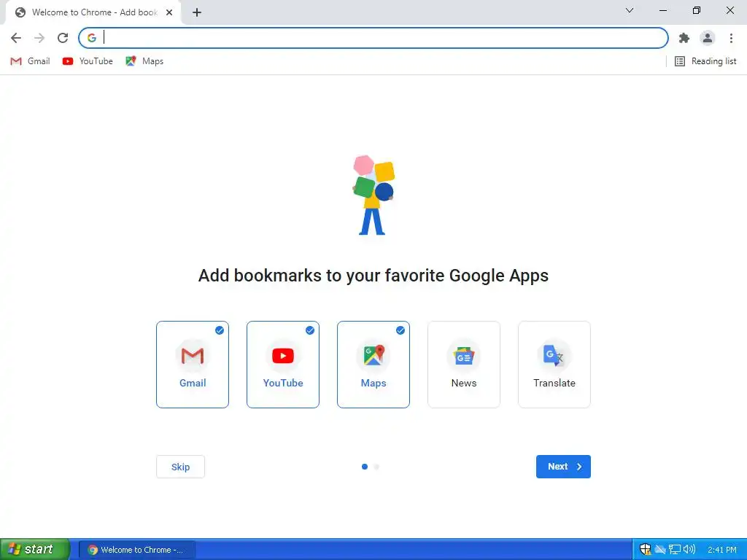The image size is (747, 560).
Task: Minimize the Chrome window
Action: [x=662, y=10]
